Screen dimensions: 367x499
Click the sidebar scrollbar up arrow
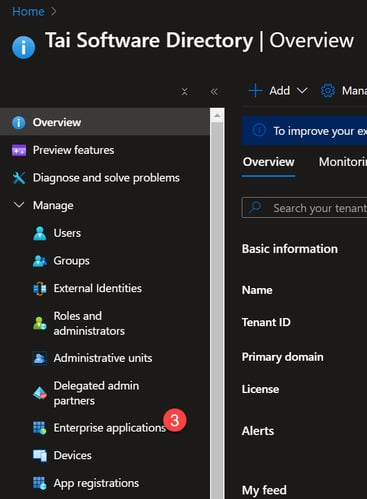pyautogui.click(x=217, y=116)
